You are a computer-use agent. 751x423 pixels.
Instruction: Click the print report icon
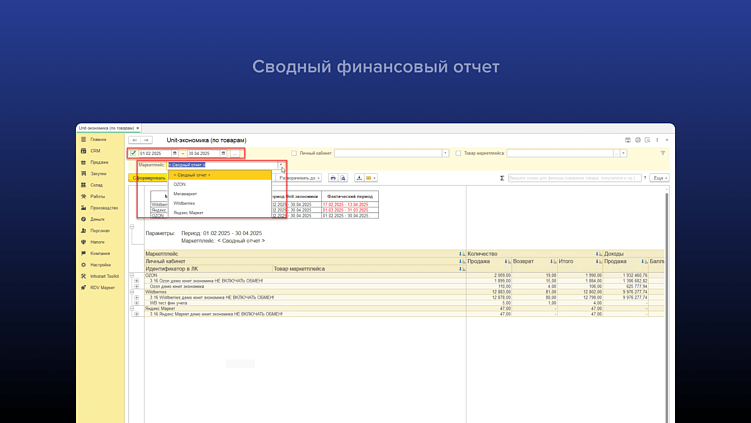[x=333, y=178]
